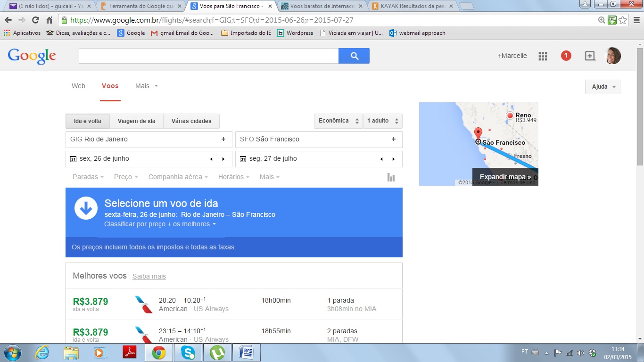Select the Voos tab

click(110, 86)
